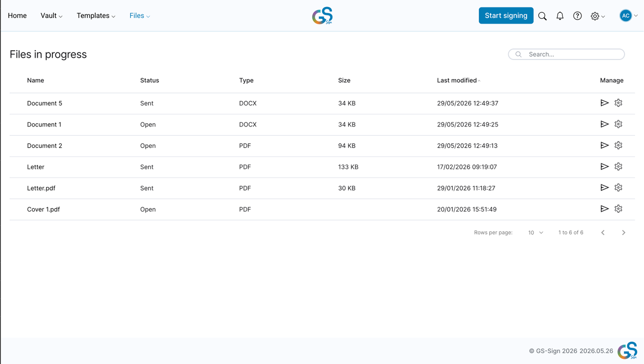Click the 17/02/2026 09:19:07 date cell
The height and width of the screenshot is (364, 644).
pyautogui.click(x=467, y=167)
